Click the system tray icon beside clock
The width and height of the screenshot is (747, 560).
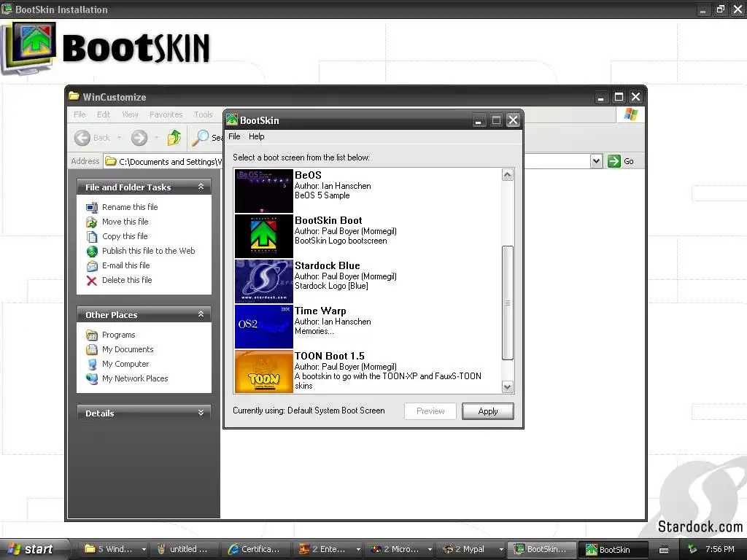pyautogui.click(x=693, y=549)
